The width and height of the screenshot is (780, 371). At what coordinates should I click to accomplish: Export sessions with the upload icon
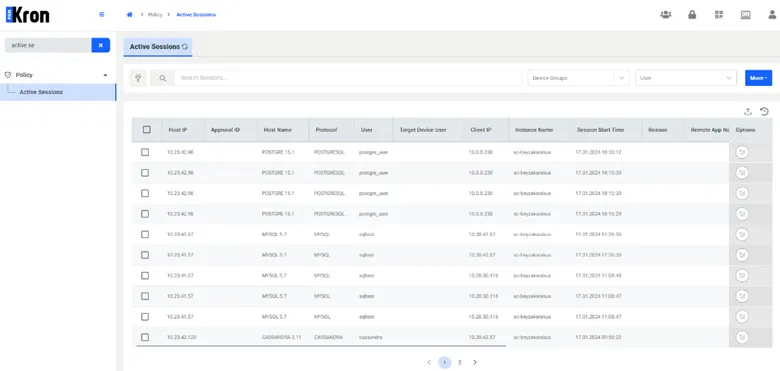(x=748, y=111)
